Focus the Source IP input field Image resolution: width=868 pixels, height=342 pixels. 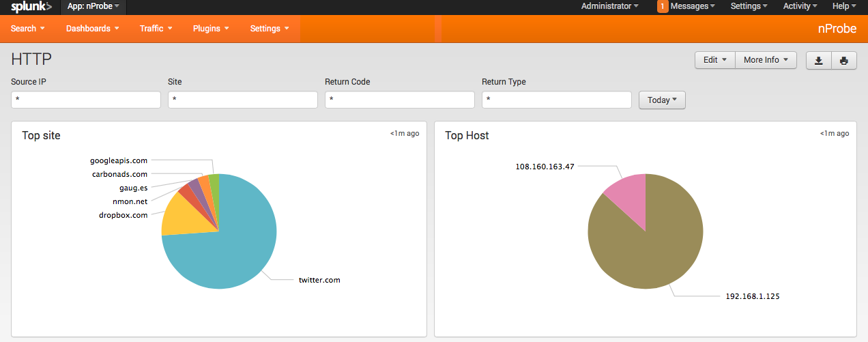coord(86,100)
